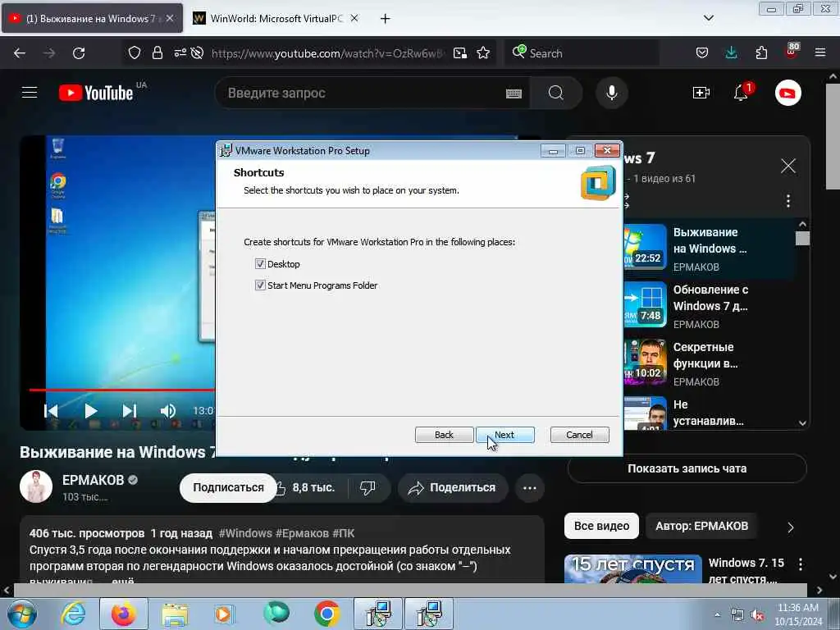840x630 pixels.
Task: Bookmark this page with the star
Action: (483, 53)
